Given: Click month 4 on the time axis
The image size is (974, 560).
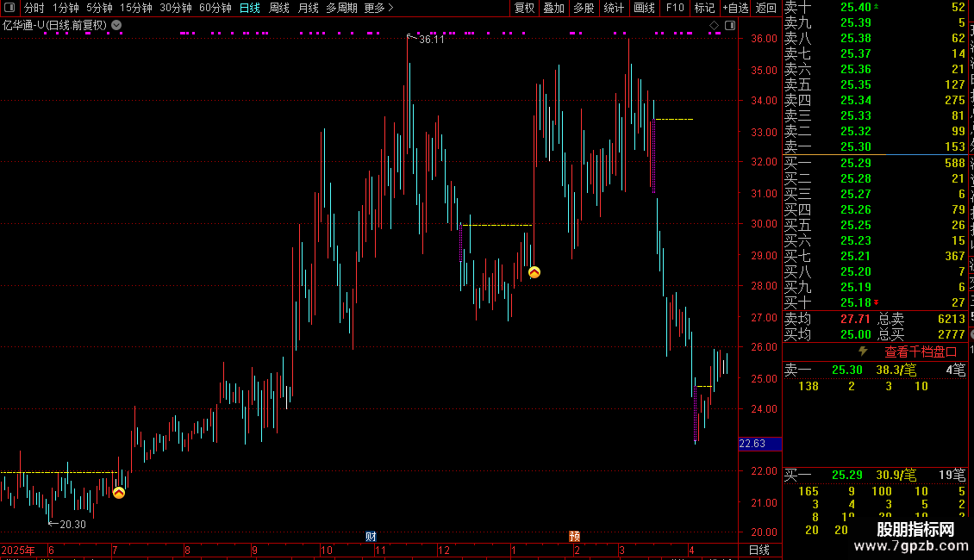Looking at the screenshot, I should coord(691,550).
